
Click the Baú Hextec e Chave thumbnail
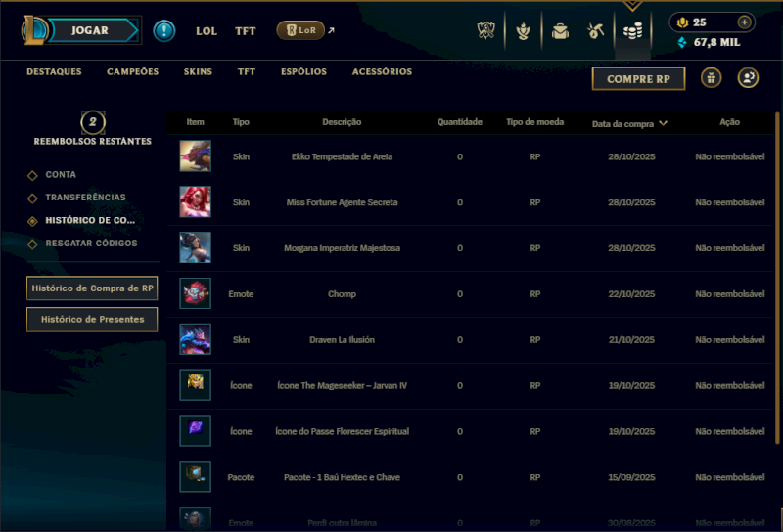point(195,476)
